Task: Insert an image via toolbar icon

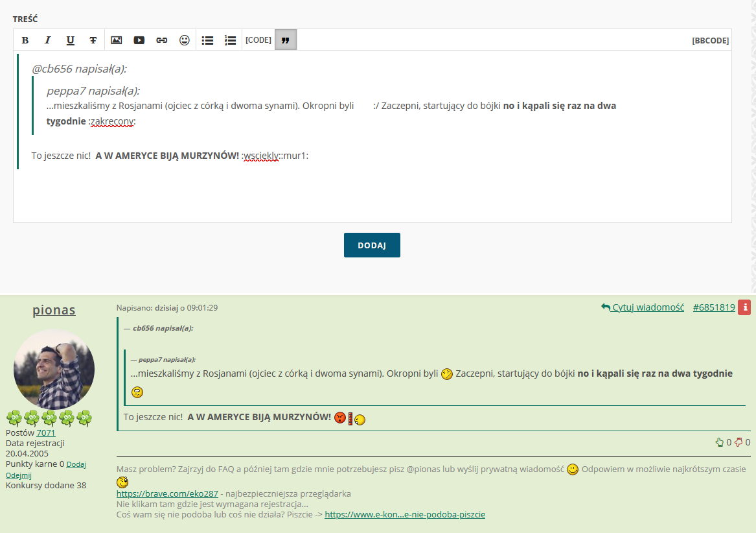Action: pos(116,40)
